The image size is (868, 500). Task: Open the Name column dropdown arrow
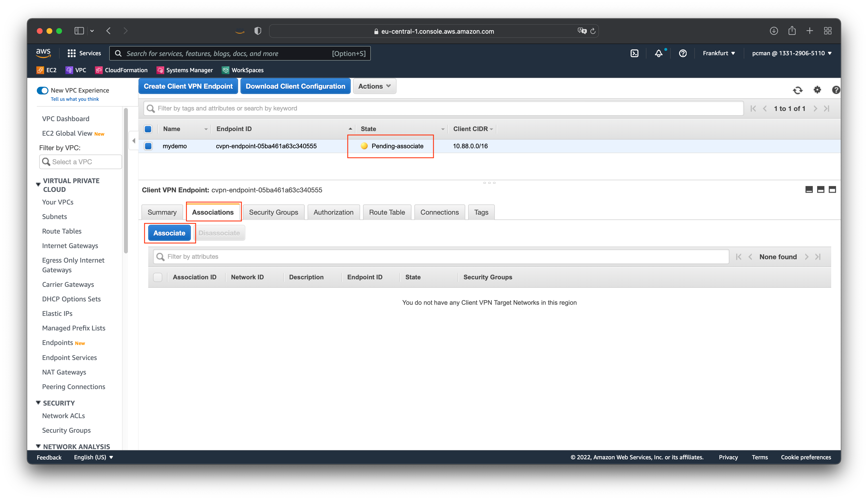click(206, 129)
